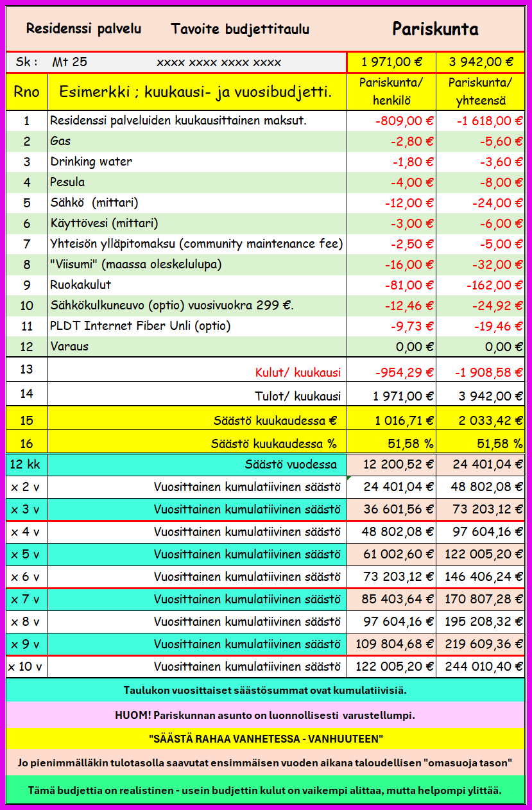Click the 'Varaus' row label

click(69, 347)
